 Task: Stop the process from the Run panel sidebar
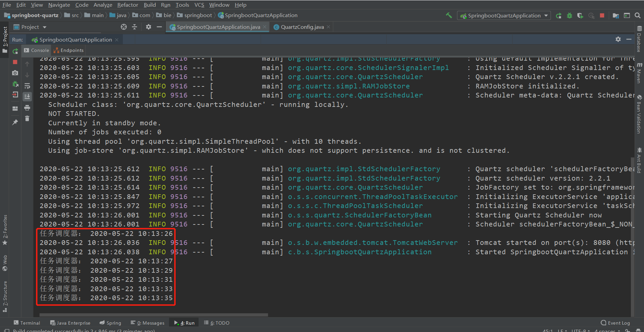click(15, 62)
